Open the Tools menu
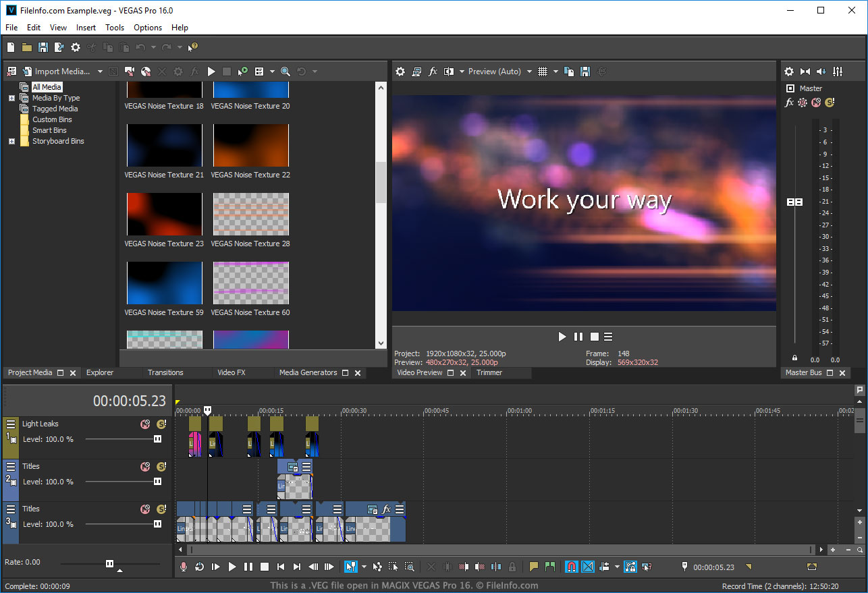 point(115,28)
